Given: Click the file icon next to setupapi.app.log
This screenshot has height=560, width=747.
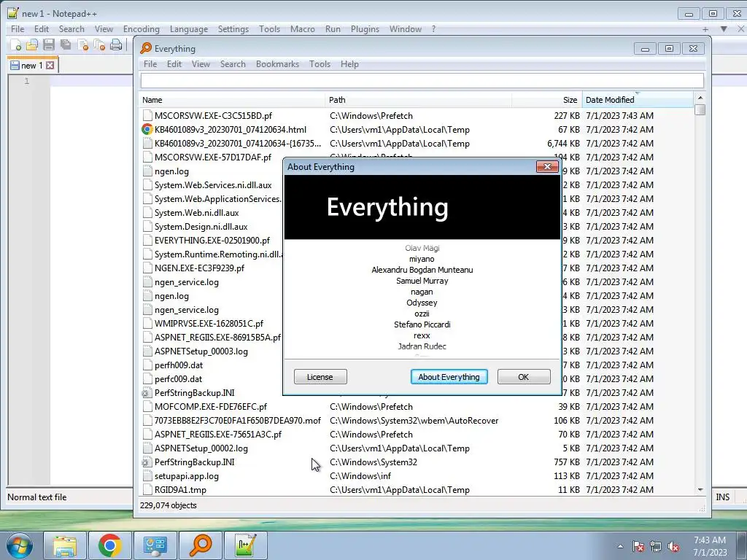Looking at the screenshot, I should coord(147,475).
